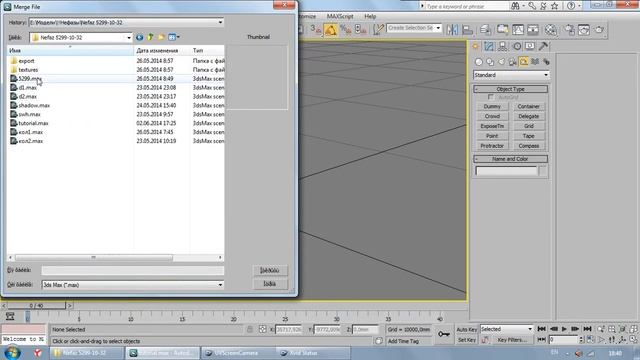
Task: Go up one folder level icon
Action: [x=150, y=38]
